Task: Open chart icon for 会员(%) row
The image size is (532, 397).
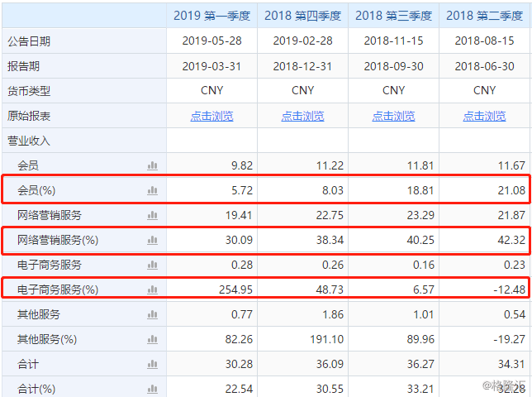Action: pyautogui.click(x=152, y=190)
